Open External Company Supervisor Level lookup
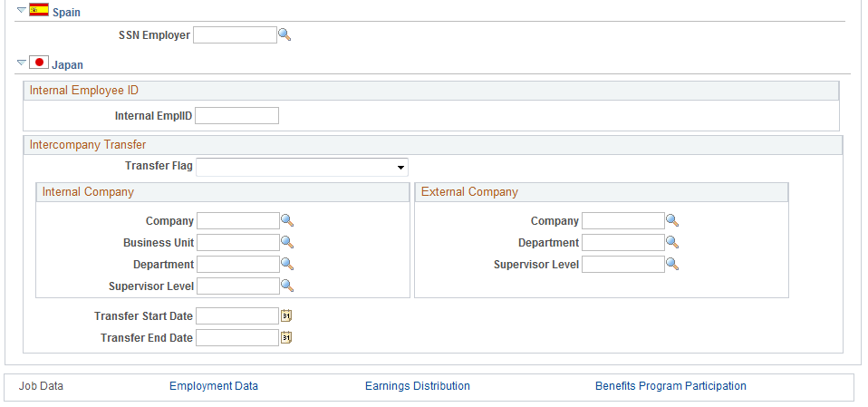868x407 pixels. (x=672, y=264)
